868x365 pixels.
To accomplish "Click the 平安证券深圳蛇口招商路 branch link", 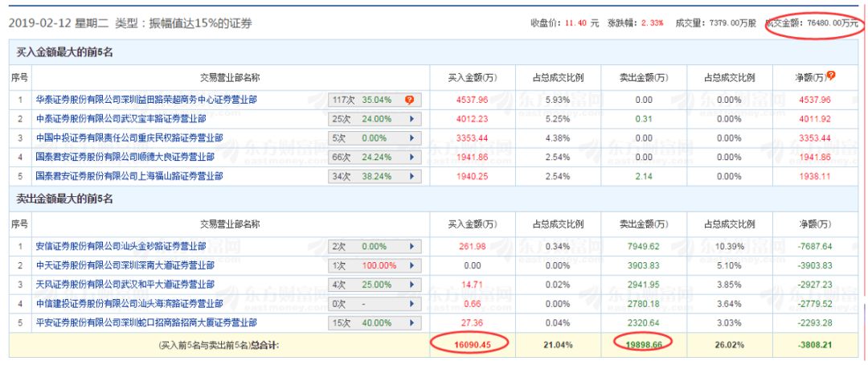I will [x=145, y=322].
